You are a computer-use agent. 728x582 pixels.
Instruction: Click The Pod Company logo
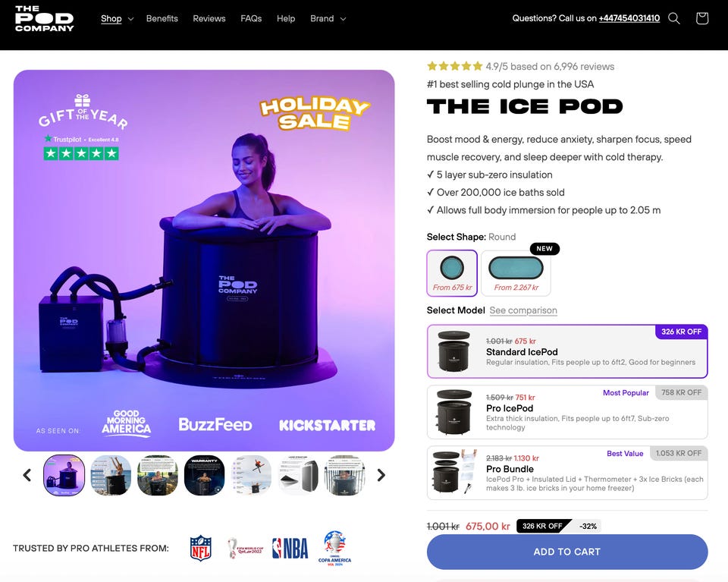click(44, 18)
